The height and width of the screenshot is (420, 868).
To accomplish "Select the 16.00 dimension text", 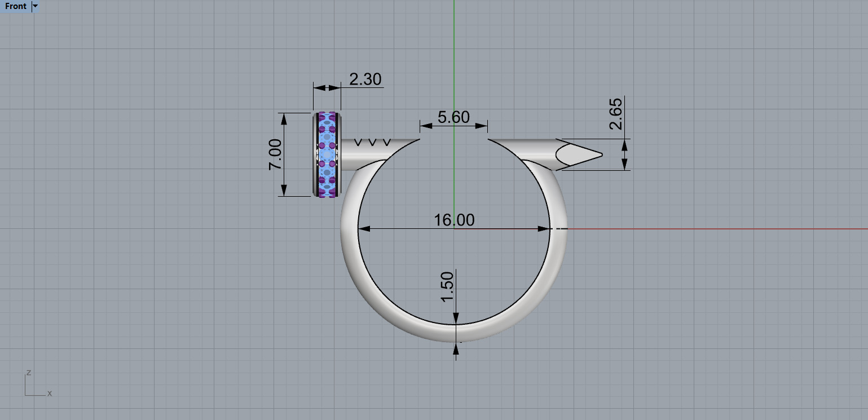I will point(454,220).
